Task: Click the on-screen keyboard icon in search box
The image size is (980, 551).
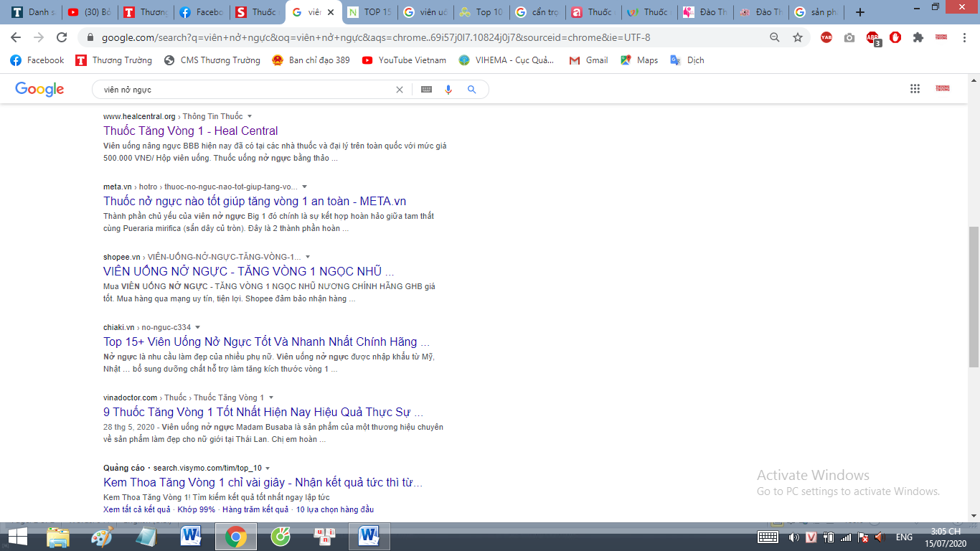Action: pyautogui.click(x=426, y=90)
